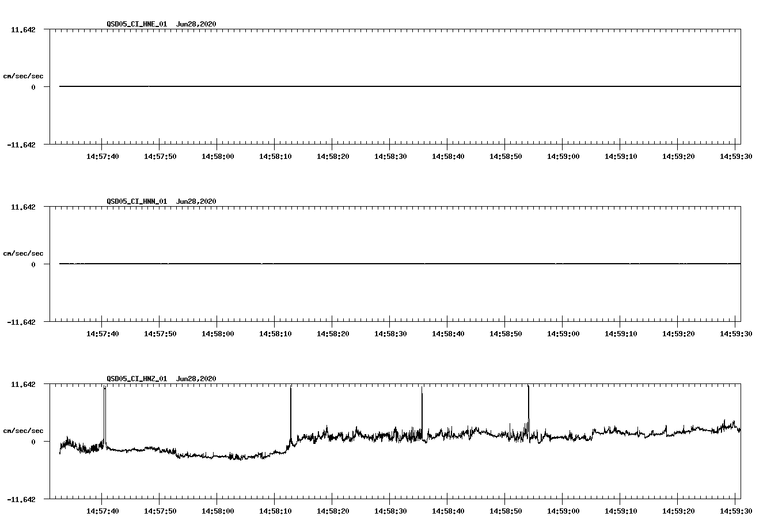The image size is (782, 532).
Task: Click the 14:59:10 time label under HNE plot
Action: coord(621,156)
